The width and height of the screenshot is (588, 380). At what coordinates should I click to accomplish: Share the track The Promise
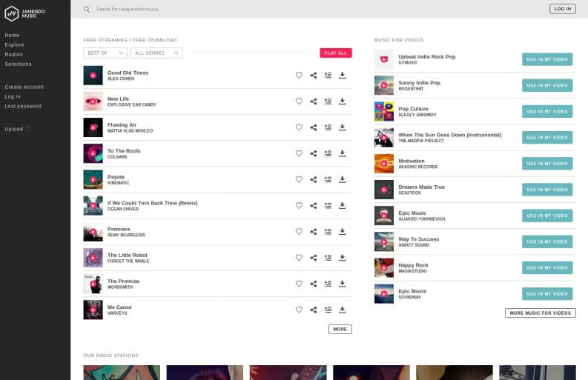314,284
